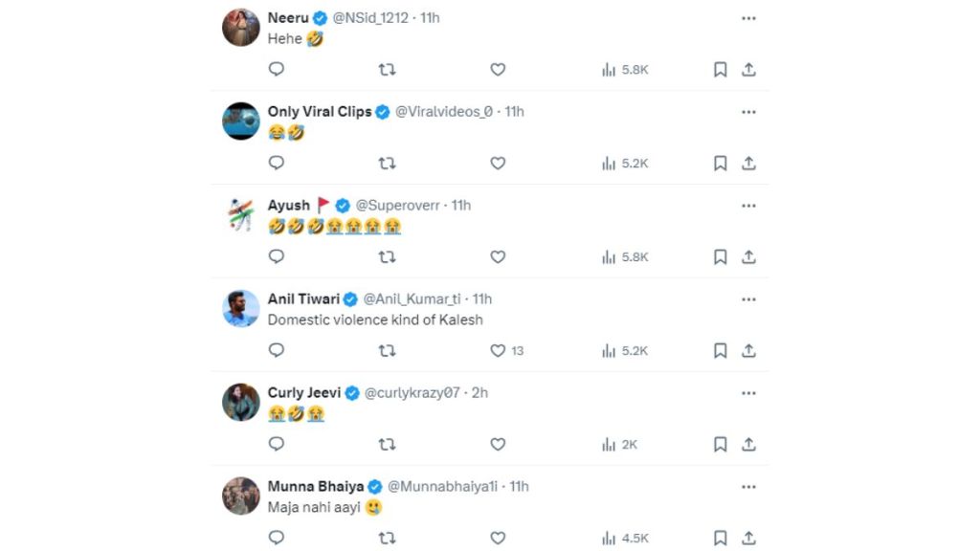Viewport: 980px width, 551px height.
Task: View analytics showing 5.2K on Only Viral Clips
Action: pyautogui.click(x=625, y=163)
